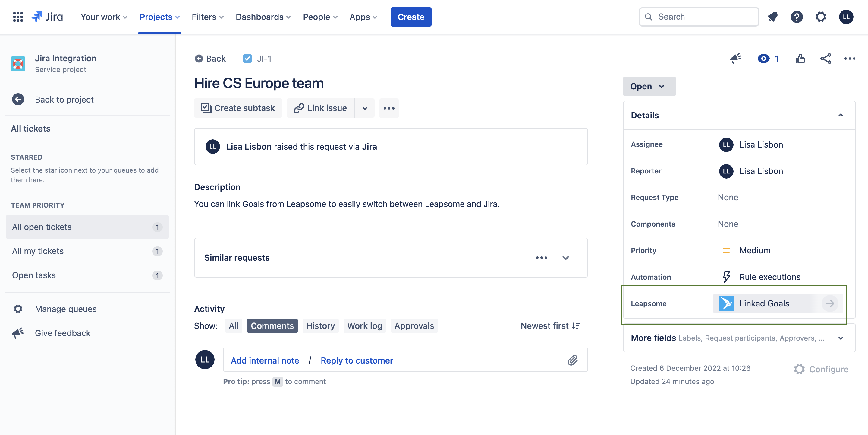The width and height of the screenshot is (868, 435).
Task: Click the Components None value
Action: click(728, 224)
